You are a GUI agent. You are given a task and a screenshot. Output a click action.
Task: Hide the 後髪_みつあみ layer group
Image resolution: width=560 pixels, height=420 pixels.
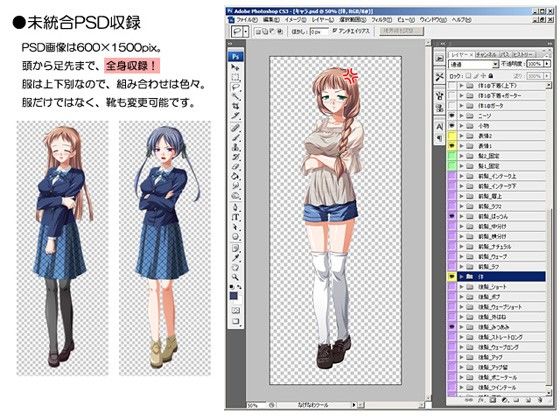tap(452, 327)
